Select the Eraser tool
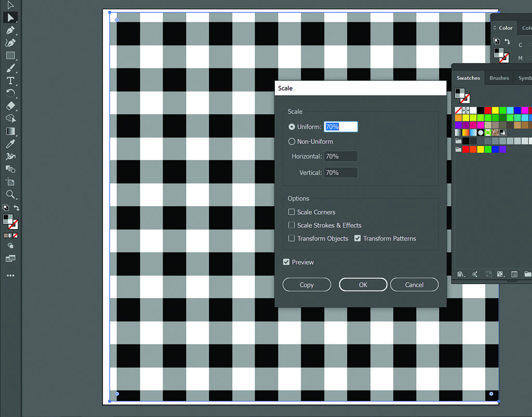The width and height of the screenshot is (532, 417). point(10,106)
